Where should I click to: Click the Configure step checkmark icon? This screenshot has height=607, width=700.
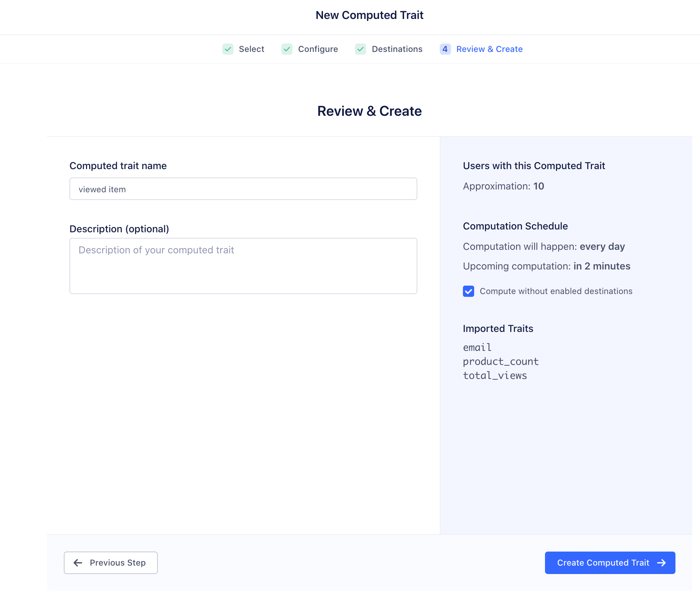click(287, 49)
